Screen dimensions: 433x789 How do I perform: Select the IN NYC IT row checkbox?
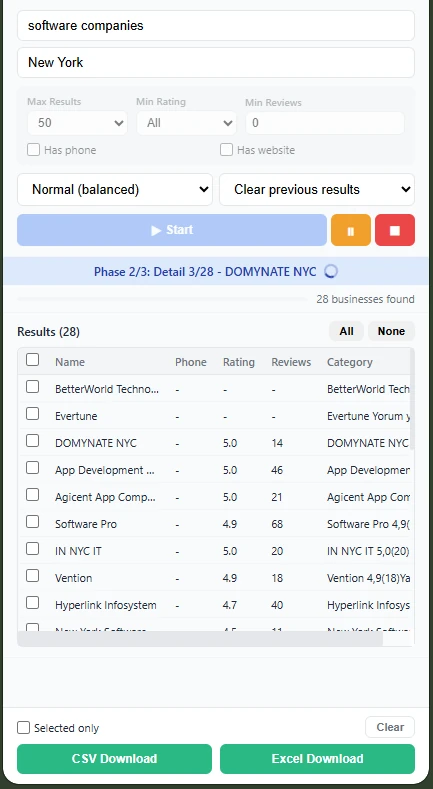(32, 549)
